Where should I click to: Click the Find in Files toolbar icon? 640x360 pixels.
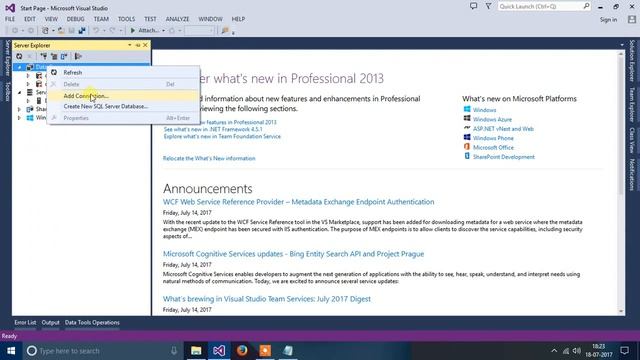point(225,31)
